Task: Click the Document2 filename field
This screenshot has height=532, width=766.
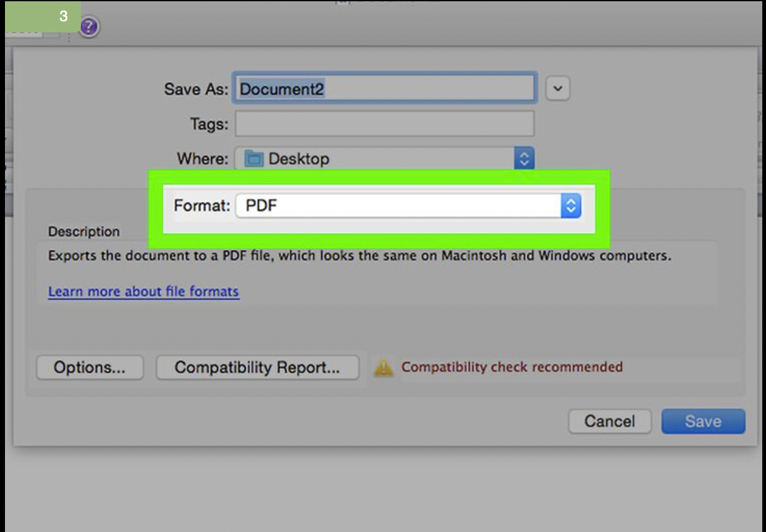Action: pos(385,88)
